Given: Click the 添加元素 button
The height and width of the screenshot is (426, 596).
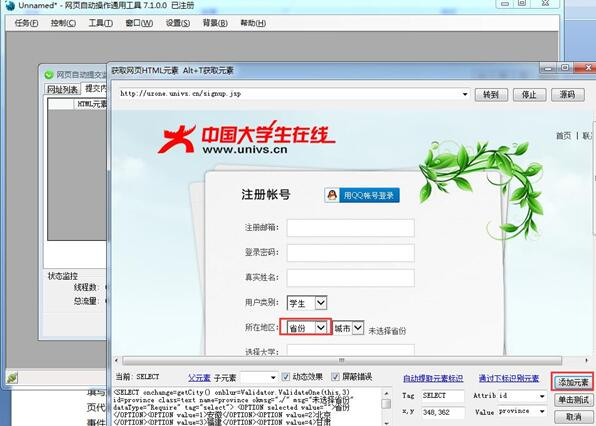Looking at the screenshot, I should tap(573, 382).
